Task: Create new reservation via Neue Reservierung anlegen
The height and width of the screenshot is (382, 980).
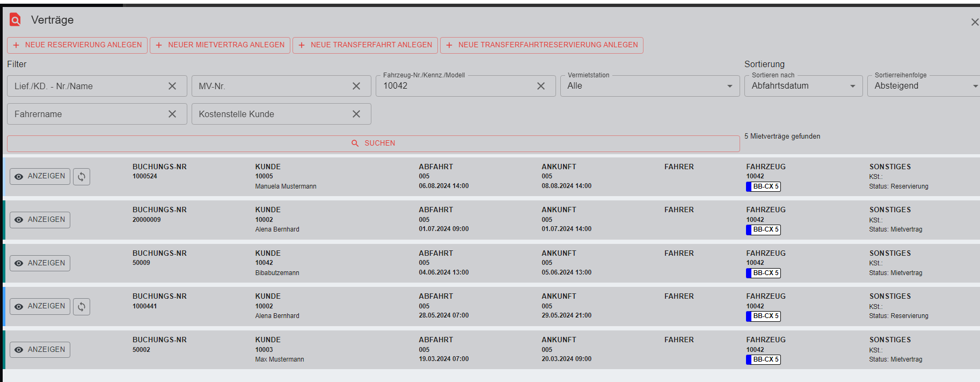Action: tap(77, 45)
